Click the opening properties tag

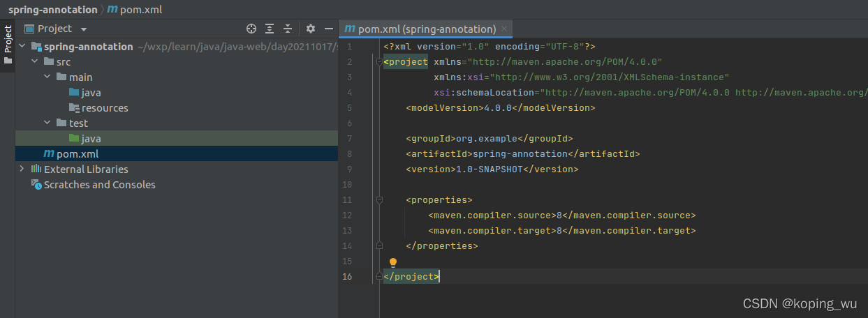439,200
